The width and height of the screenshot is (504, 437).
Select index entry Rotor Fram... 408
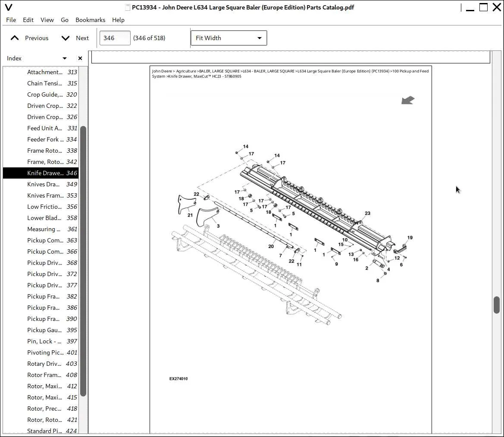tap(41, 375)
